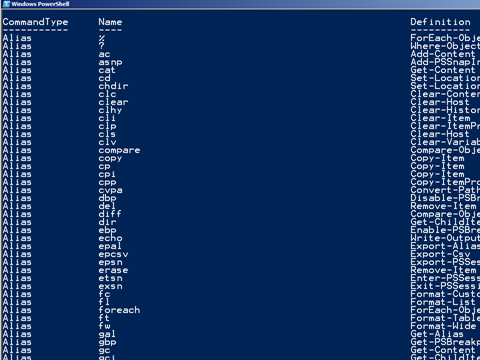Screen dimensions: 480x360
Task: Click the 'Add-Content' definition text
Action: [x=443, y=54]
